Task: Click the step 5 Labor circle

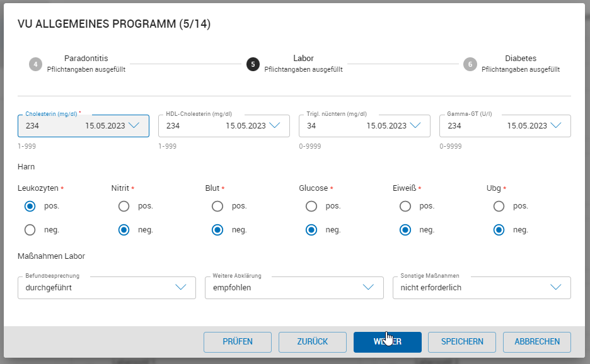Action: click(x=253, y=64)
